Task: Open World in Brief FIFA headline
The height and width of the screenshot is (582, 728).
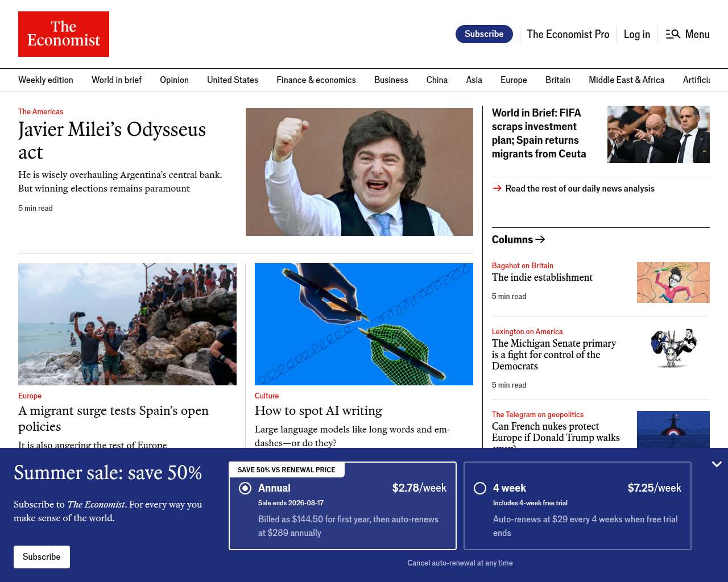Action: 539,134
